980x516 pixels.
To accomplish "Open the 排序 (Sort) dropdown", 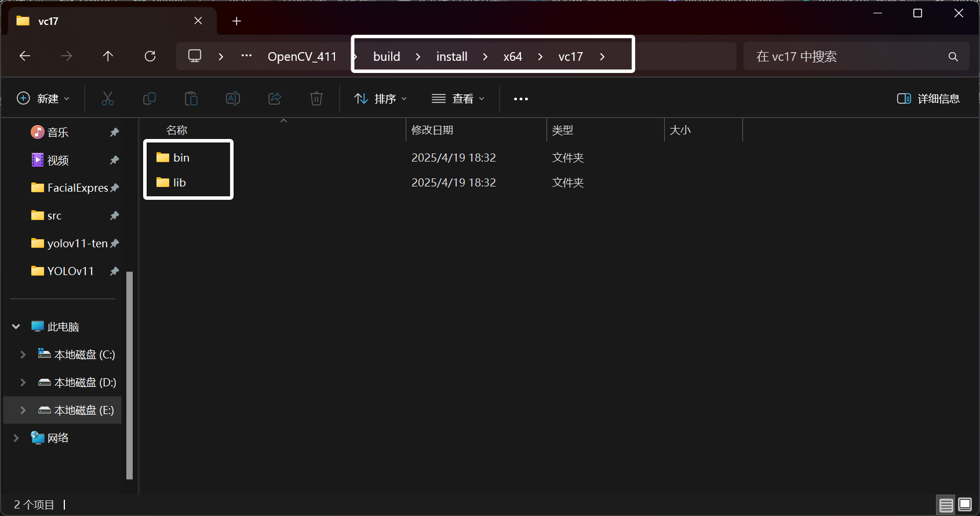I will coord(380,98).
